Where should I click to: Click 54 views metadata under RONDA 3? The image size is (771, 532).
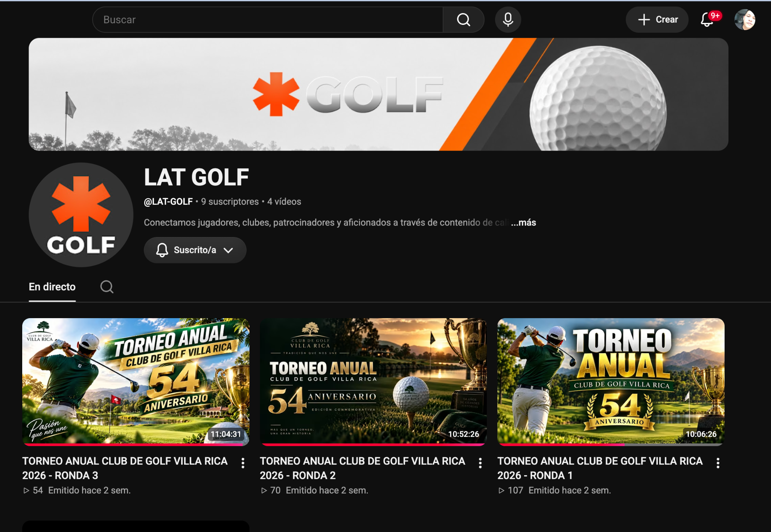point(33,491)
